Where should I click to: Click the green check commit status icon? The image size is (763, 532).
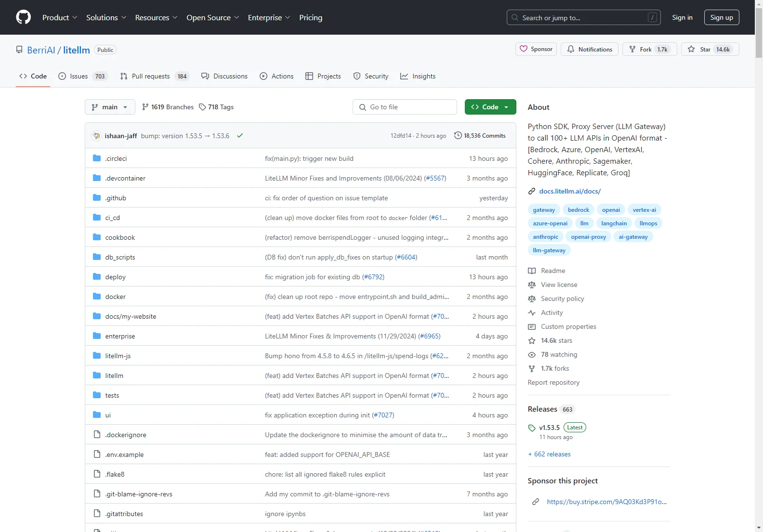(x=240, y=136)
